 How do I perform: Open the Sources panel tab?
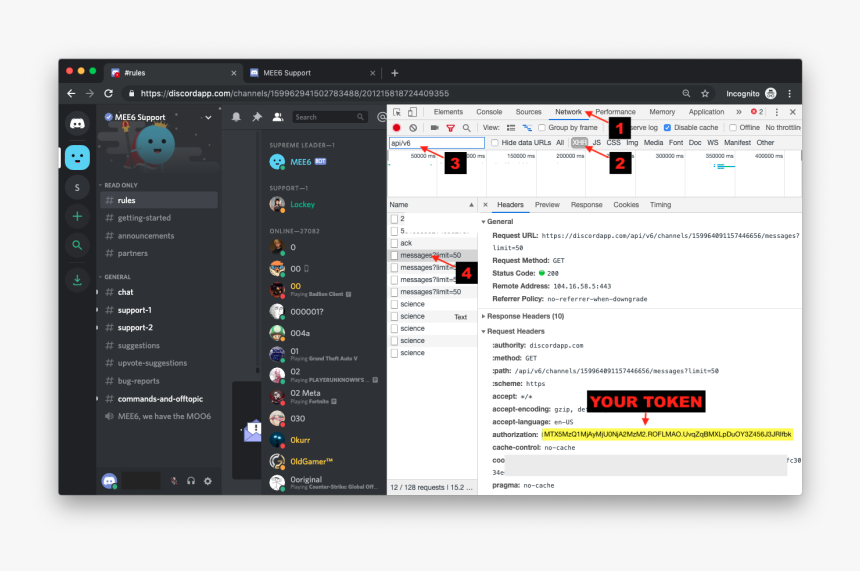(x=529, y=112)
